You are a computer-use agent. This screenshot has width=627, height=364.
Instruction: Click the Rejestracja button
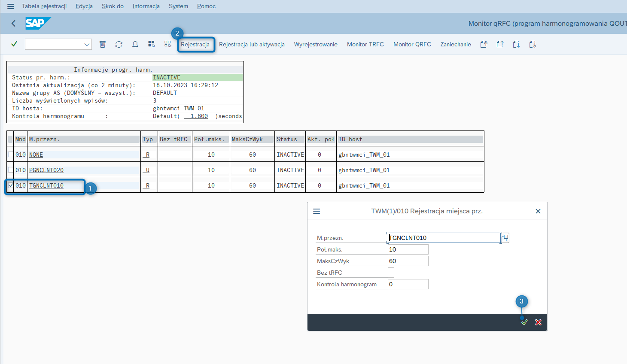pyautogui.click(x=195, y=44)
